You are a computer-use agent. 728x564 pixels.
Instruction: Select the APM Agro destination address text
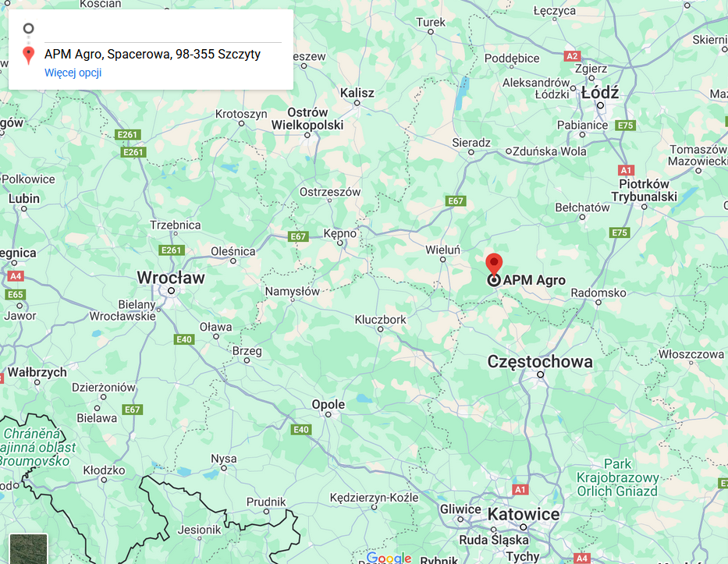tap(152, 55)
